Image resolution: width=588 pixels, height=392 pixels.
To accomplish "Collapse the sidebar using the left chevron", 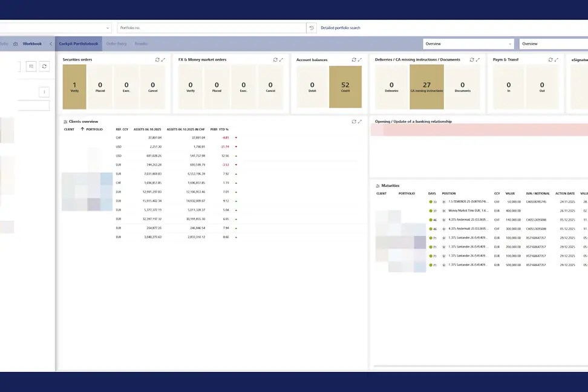I will (51, 44).
